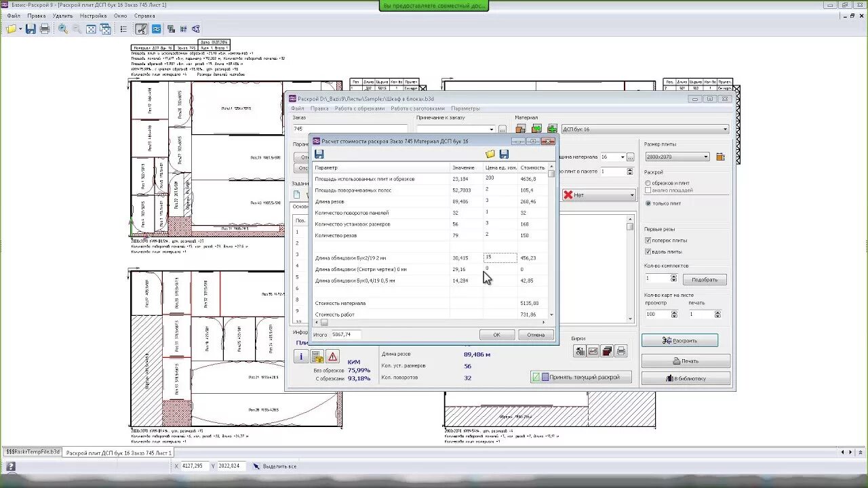
Task: Open the list view icon in main toolbar
Action: pyautogui.click(x=123, y=29)
